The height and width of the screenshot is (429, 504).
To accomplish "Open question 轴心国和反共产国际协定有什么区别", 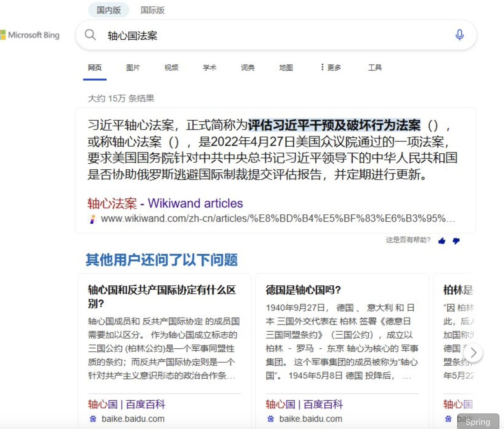I will tap(162, 297).
